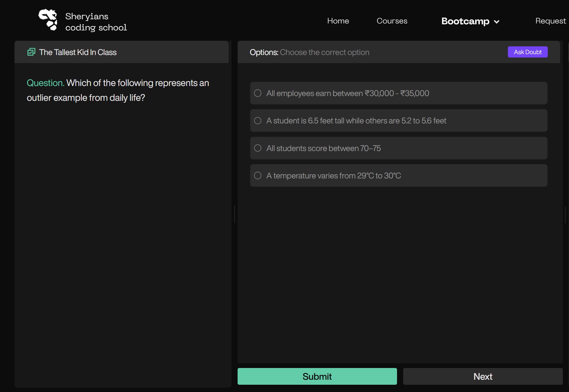This screenshot has height=392, width=569.
Task: Go to Home page
Action: (x=338, y=21)
